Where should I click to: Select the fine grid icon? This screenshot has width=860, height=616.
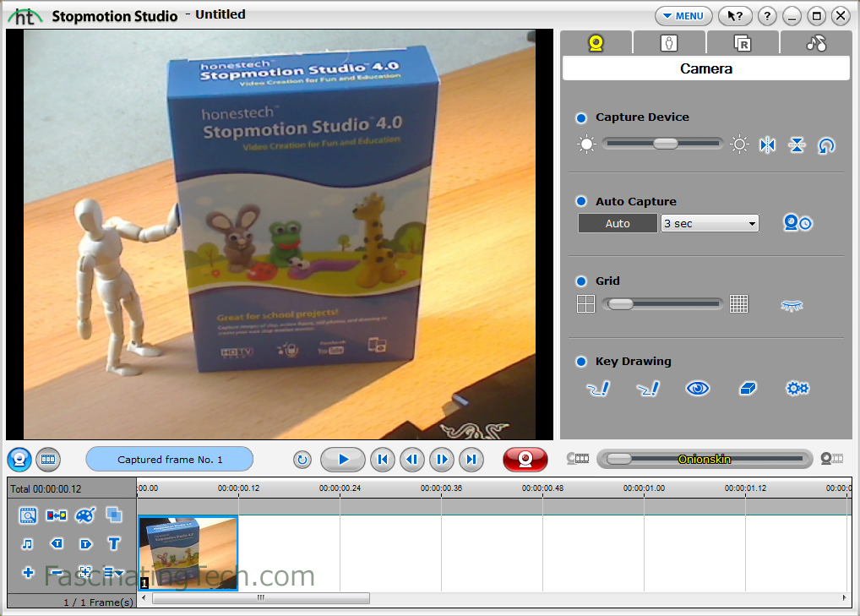point(739,303)
